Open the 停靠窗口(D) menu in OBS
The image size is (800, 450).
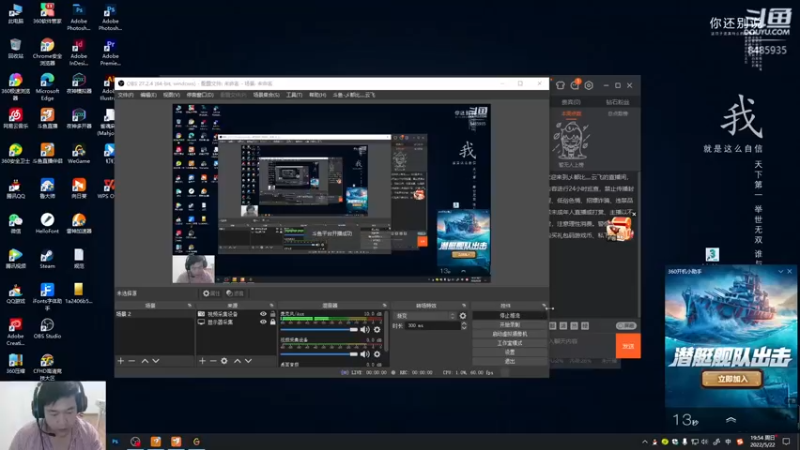(x=200, y=95)
